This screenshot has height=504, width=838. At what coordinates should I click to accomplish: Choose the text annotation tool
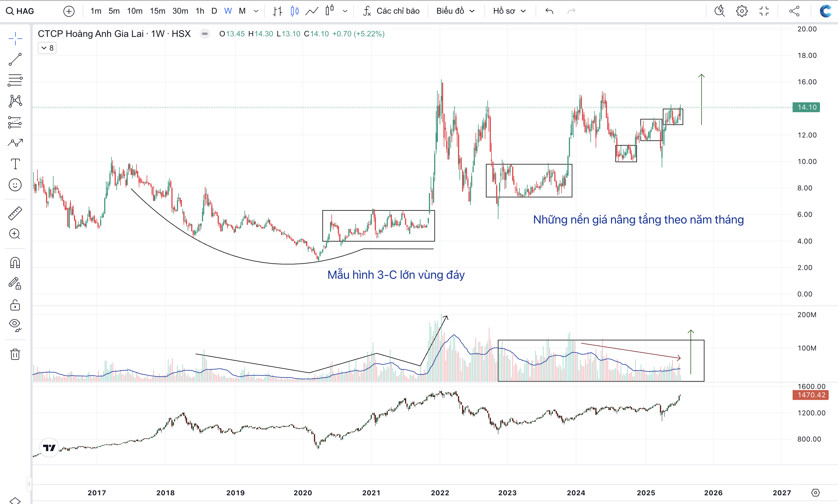tap(15, 164)
